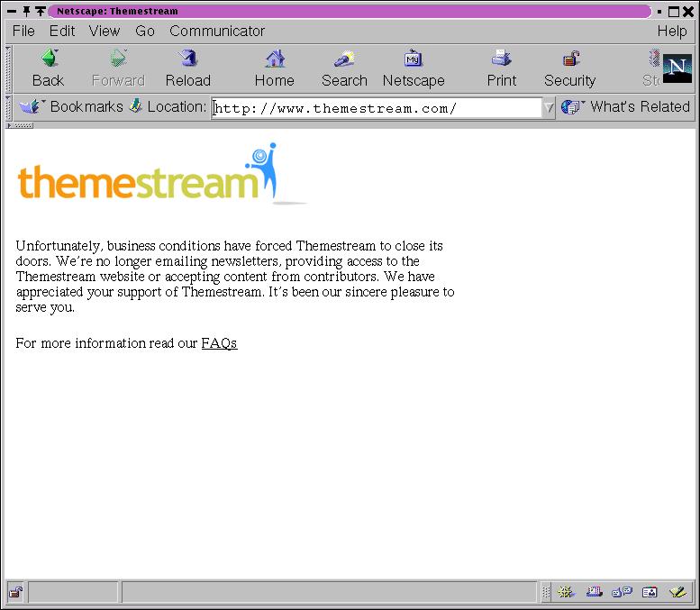
Task: Follow the FAQs link
Action: point(219,343)
